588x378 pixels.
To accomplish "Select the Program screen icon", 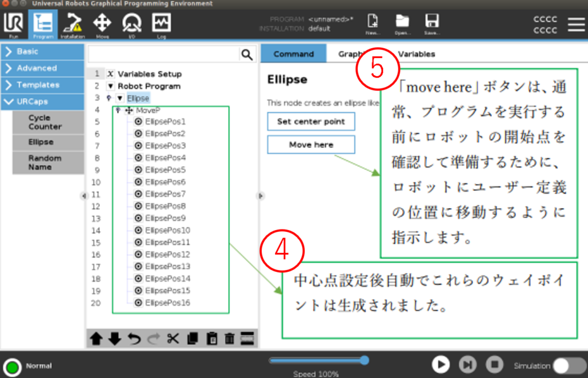I will [42, 25].
